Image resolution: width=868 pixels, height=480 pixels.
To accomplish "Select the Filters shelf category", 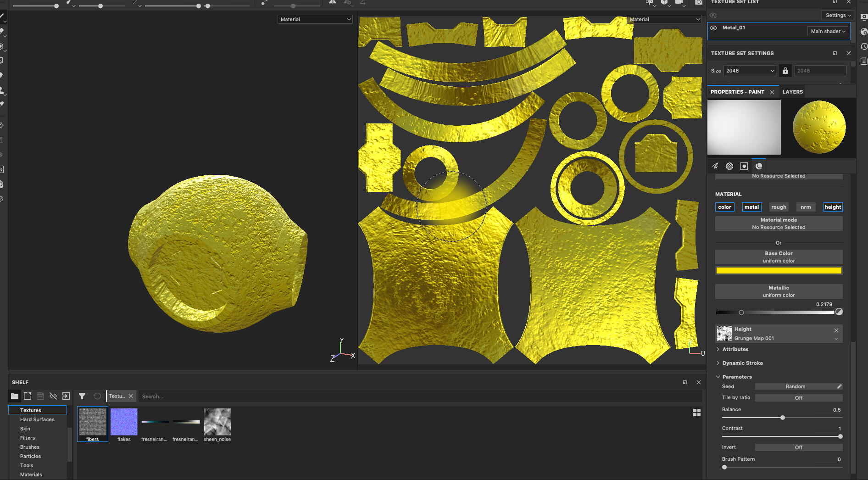I will coord(28,438).
